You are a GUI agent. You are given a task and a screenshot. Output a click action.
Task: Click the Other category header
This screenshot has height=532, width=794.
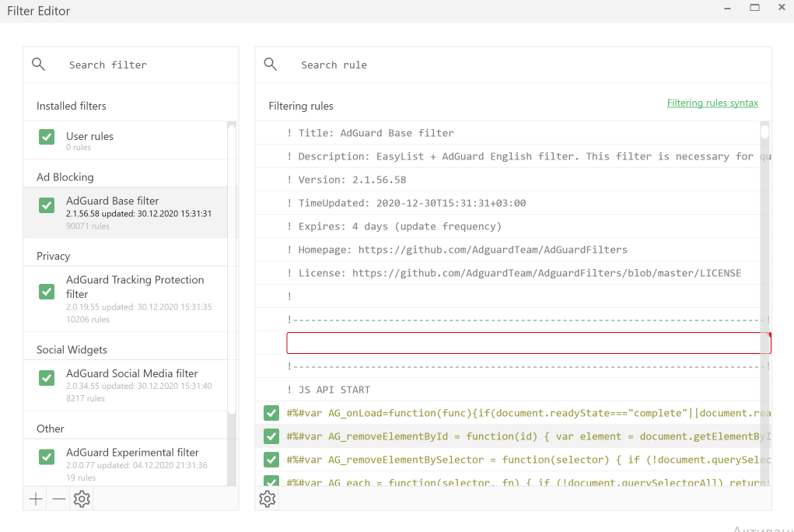click(50, 429)
